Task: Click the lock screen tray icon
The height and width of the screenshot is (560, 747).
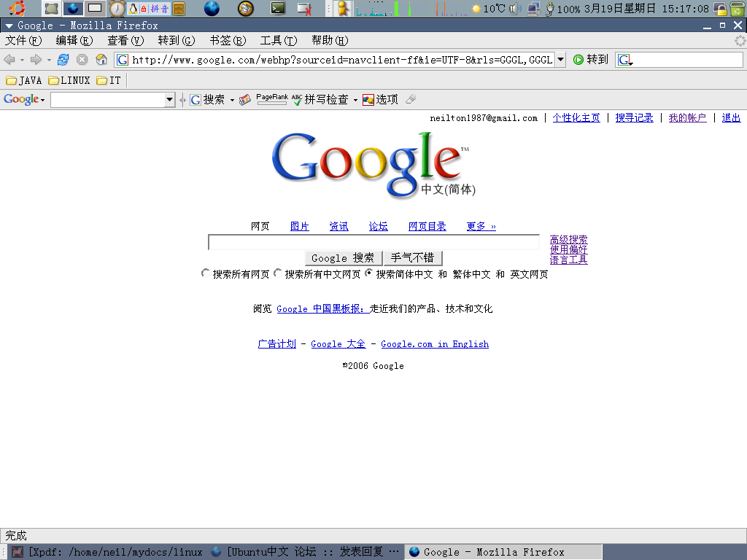Action: click(719, 9)
